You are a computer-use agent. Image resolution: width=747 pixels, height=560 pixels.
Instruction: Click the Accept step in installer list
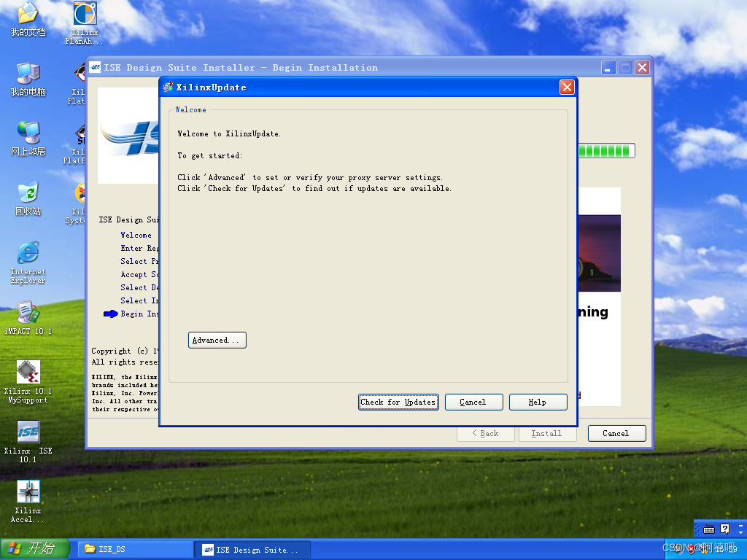139,274
